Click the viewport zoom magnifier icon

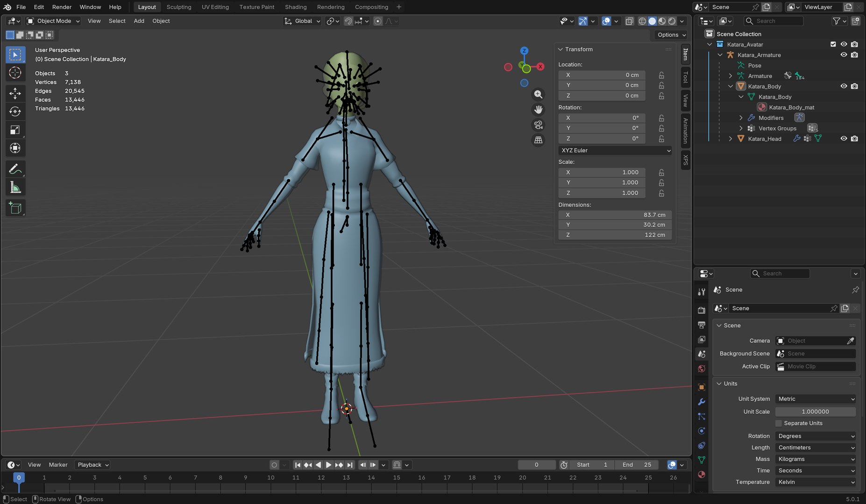(x=538, y=94)
